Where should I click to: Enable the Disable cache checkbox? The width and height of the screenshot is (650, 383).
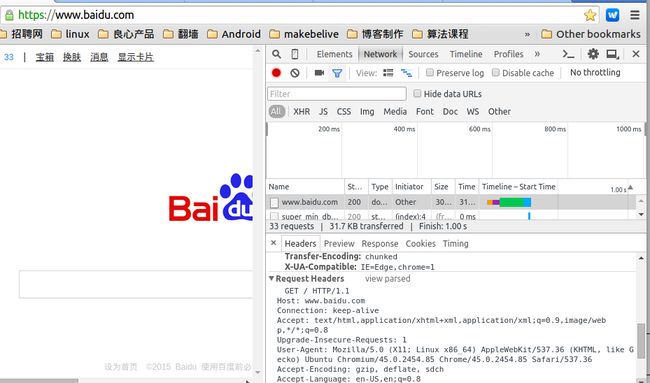(x=495, y=73)
